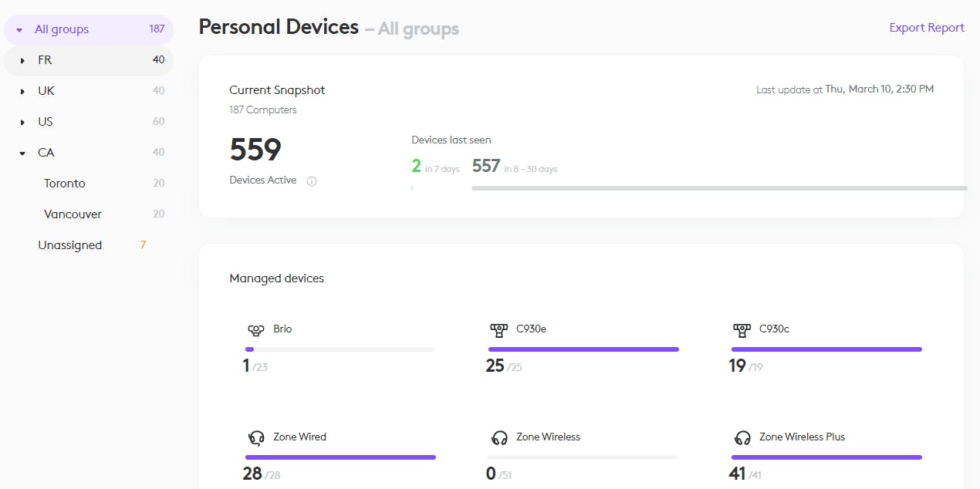Click the 557 devices last-seen bar
The width and height of the screenshot is (980, 489).
pos(718,187)
